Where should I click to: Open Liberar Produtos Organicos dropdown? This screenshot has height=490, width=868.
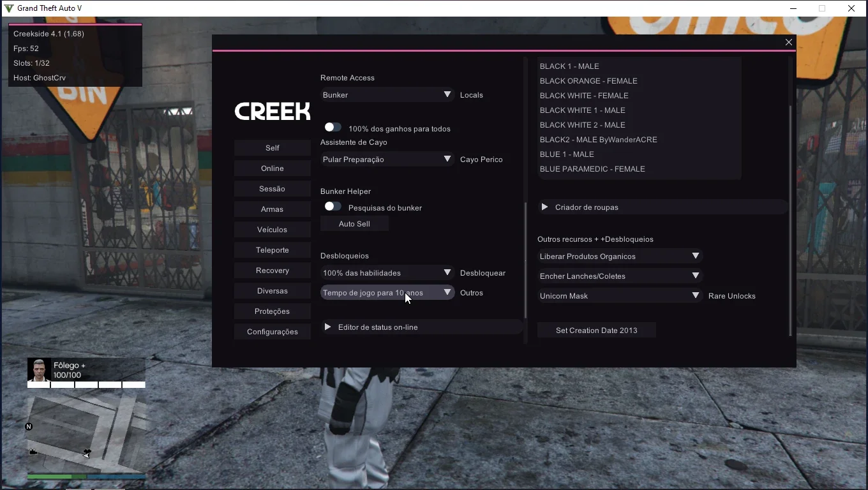(620, 256)
